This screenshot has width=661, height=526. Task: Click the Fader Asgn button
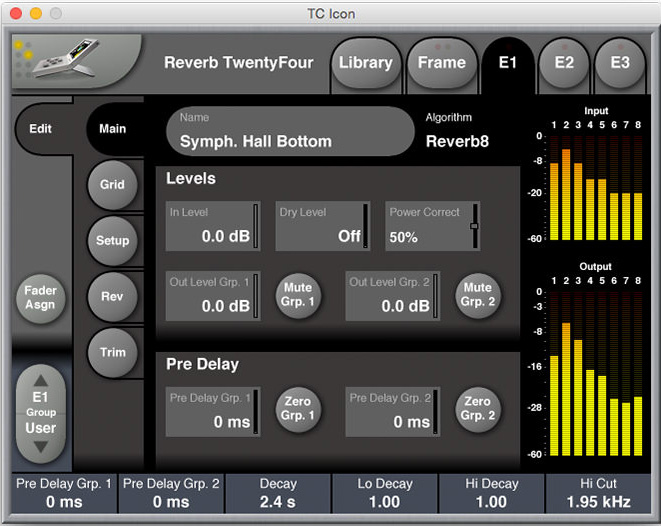point(40,298)
